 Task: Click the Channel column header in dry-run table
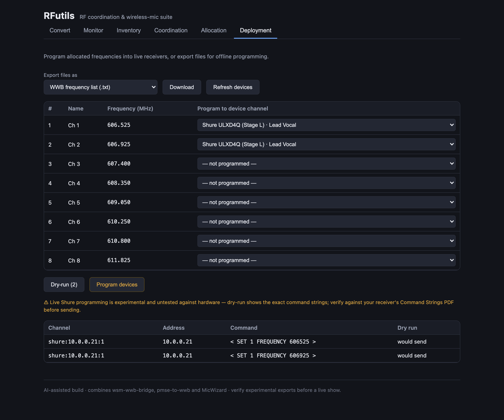[x=59, y=328]
